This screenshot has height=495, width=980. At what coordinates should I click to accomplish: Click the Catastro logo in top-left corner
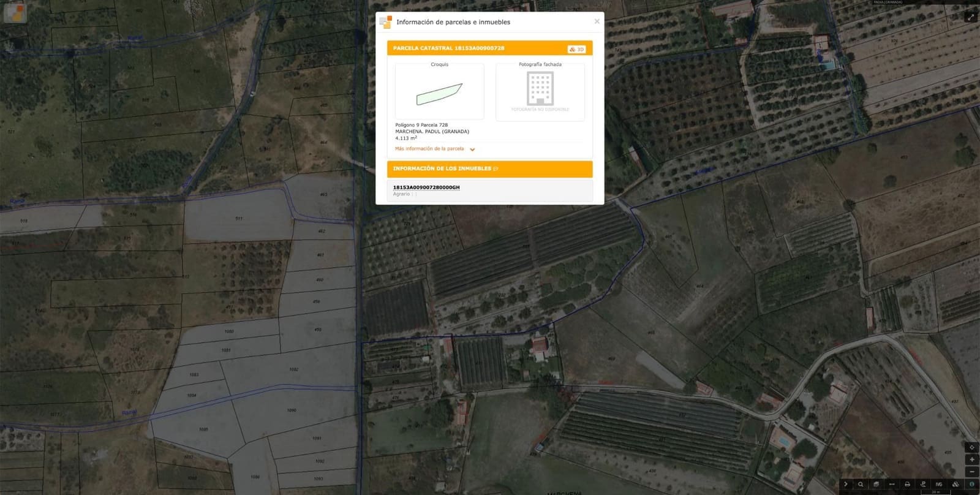15,12
